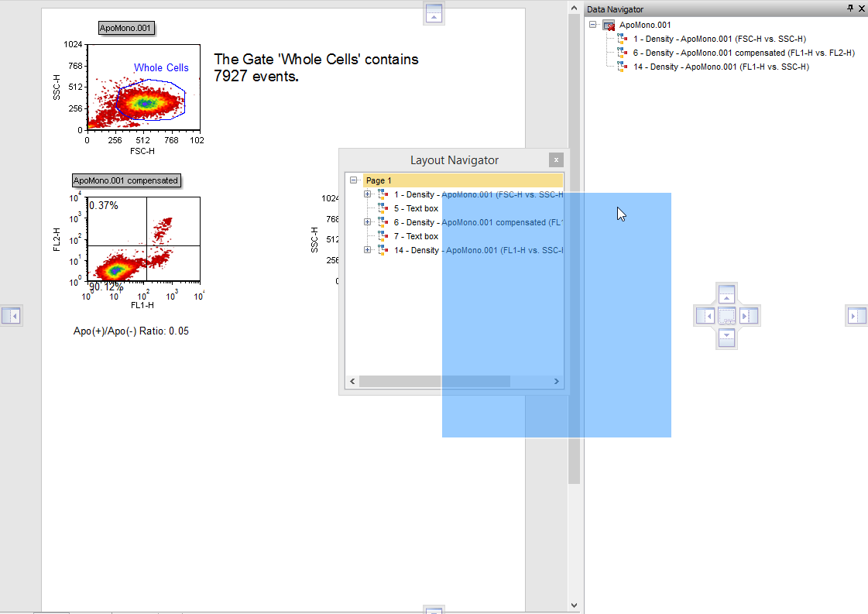This screenshot has height=614, width=868.
Task: Click the 'ApoMono.001 compensated' plot title
Action: click(x=125, y=180)
